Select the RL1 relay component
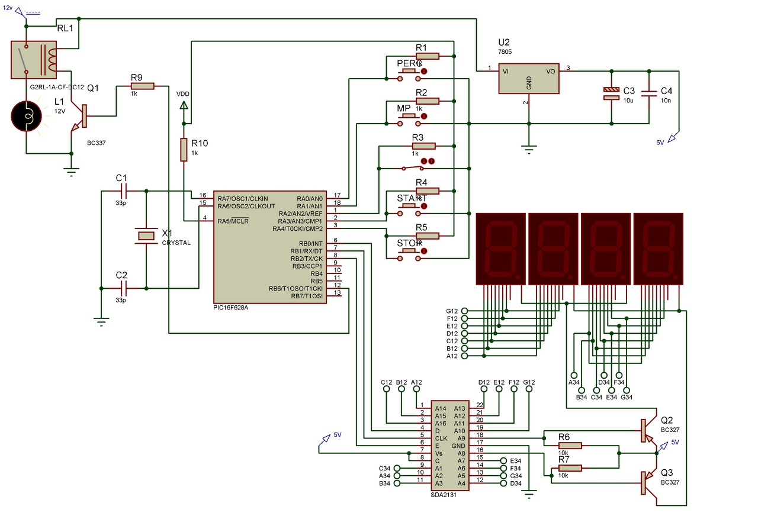Image resolution: width=758 pixels, height=532 pixels. pyautogui.click(x=34, y=59)
